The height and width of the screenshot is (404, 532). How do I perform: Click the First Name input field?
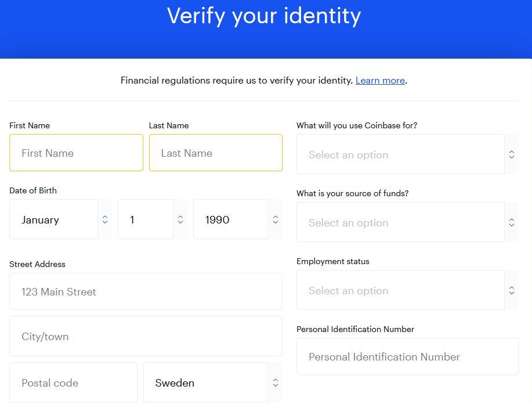click(76, 153)
